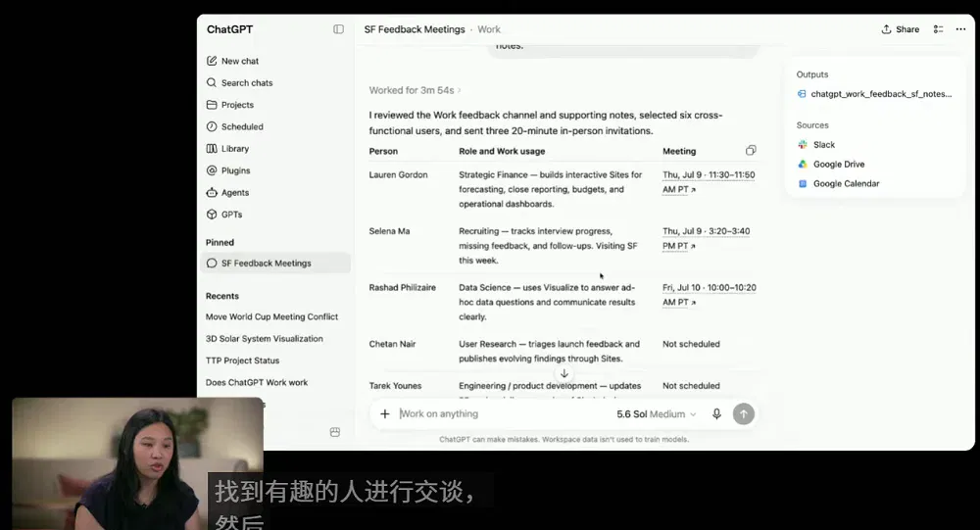Click Tarek Younes' Not scheduled cell
980x530 pixels.
tap(691, 386)
